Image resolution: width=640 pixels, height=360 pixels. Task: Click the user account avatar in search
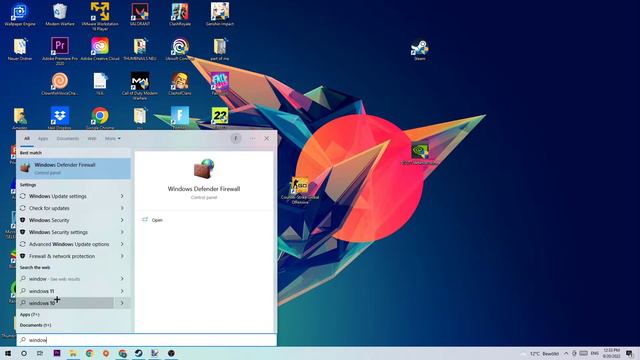236,138
